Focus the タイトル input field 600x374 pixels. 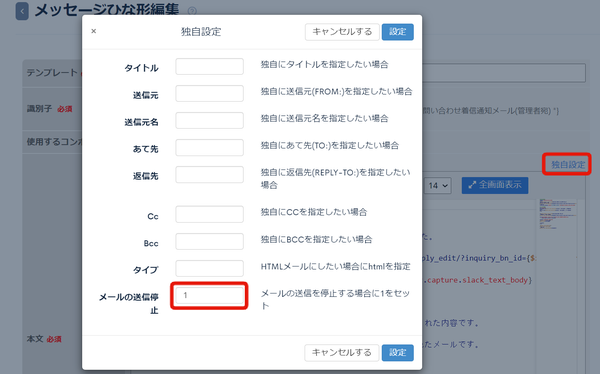pos(209,67)
